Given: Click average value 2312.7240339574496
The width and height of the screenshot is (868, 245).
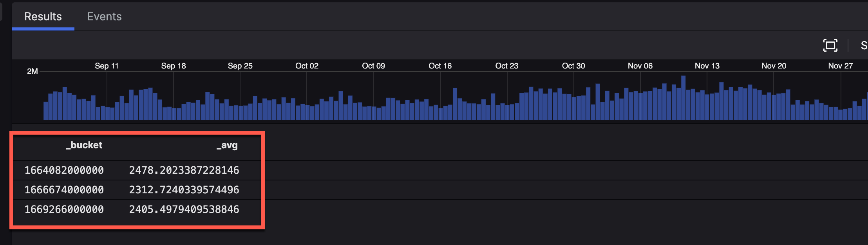Looking at the screenshot, I should pyautogui.click(x=184, y=190).
